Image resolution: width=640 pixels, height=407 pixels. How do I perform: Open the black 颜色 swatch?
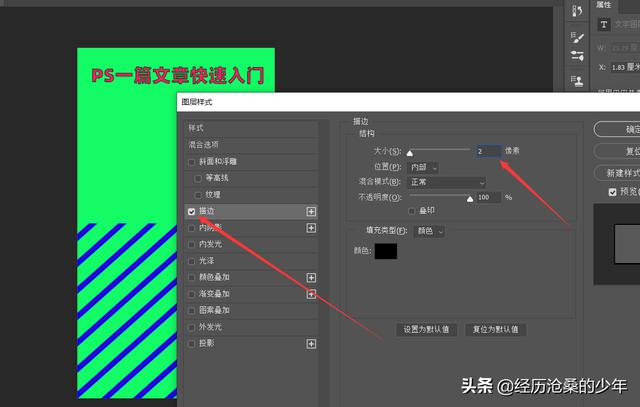(386, 251)
